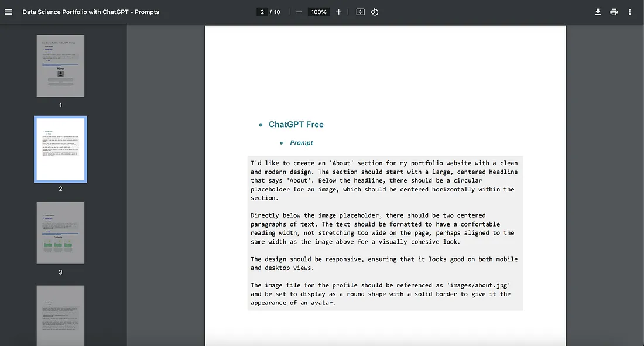Jump to page 3 thumbnail

[x=60, y=232]
